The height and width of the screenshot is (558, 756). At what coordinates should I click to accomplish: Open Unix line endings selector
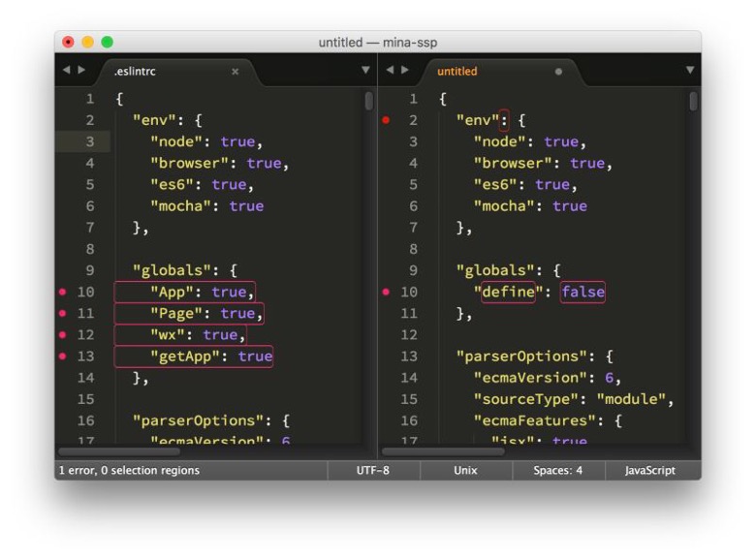pos(465,470)
